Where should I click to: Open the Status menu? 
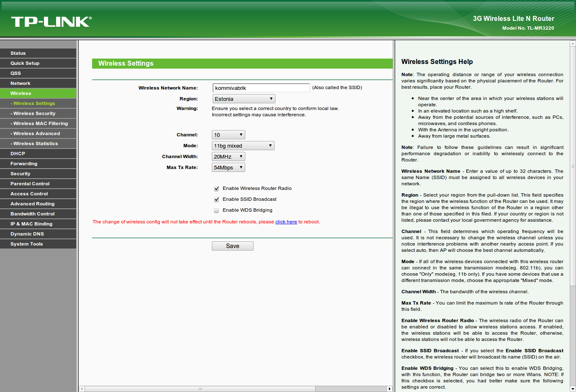[38, 53]
